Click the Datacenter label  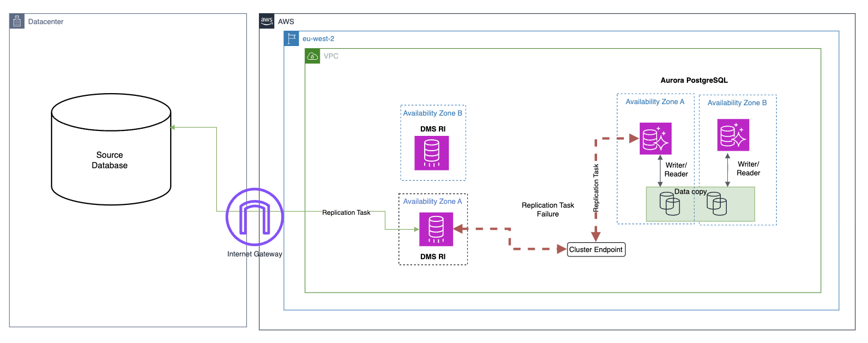46,22
